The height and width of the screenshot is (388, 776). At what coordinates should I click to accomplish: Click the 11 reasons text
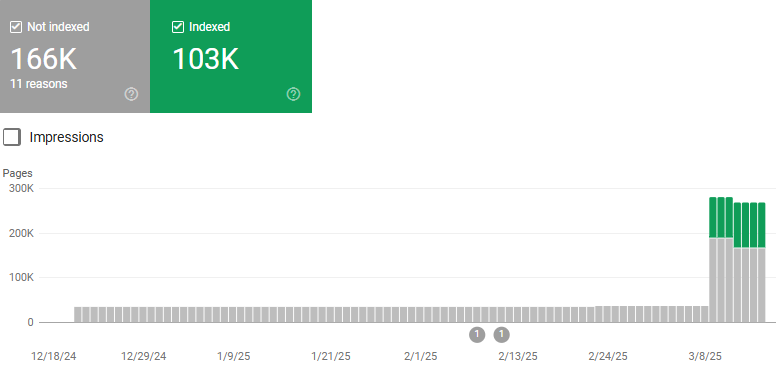39,84
